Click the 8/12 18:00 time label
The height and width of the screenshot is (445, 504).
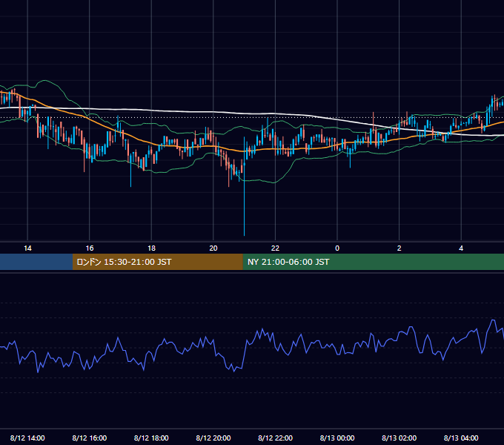151,438
